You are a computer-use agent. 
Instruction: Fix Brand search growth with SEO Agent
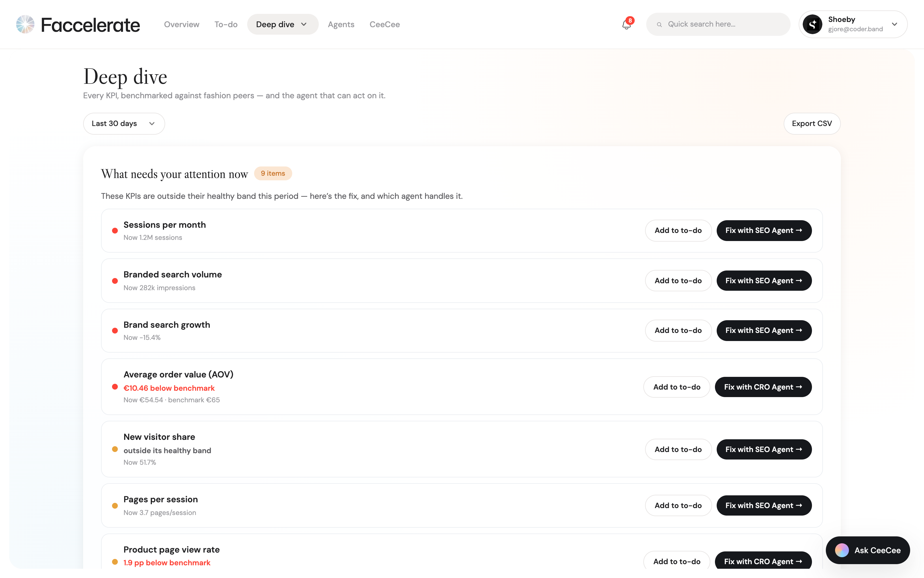(764, 330)
